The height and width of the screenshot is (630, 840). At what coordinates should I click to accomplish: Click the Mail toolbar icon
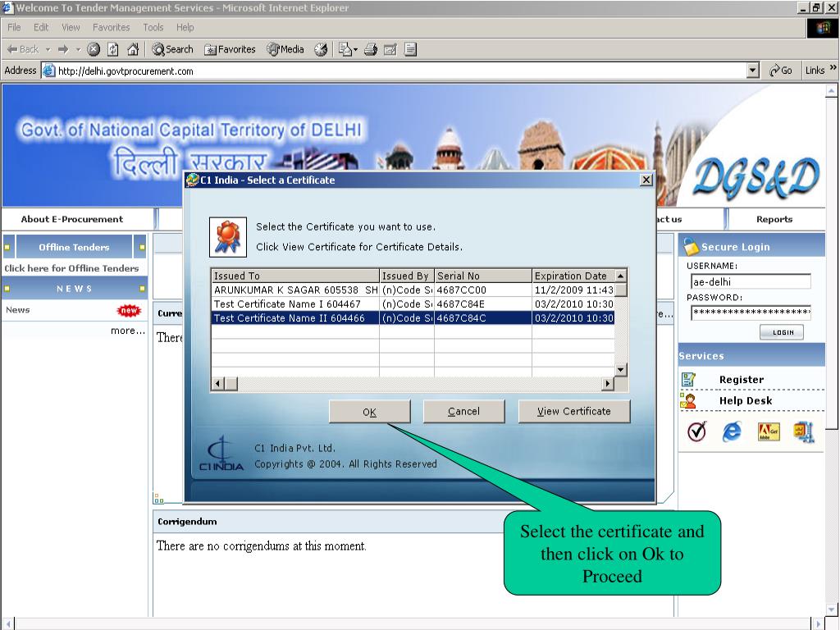coord(345,49)
